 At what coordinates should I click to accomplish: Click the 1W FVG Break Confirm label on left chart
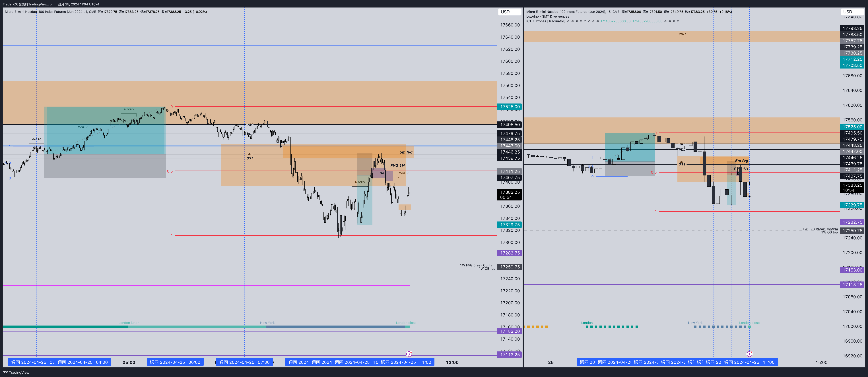point(478,266)
